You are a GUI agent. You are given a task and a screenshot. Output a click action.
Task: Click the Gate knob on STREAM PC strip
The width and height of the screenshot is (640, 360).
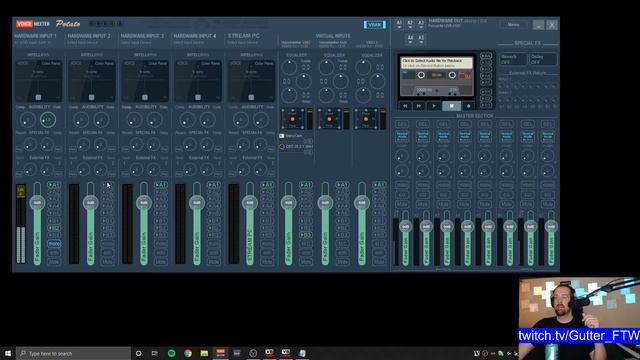[260, 120]
